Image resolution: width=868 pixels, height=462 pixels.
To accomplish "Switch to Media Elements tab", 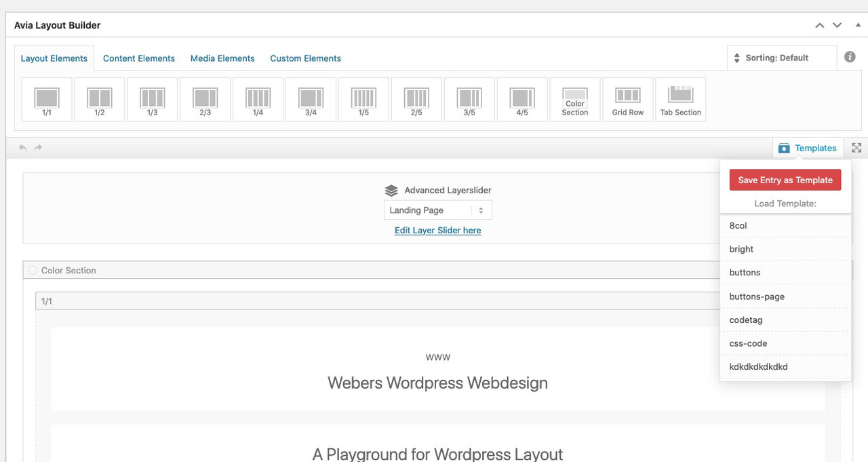I will 222,58.
